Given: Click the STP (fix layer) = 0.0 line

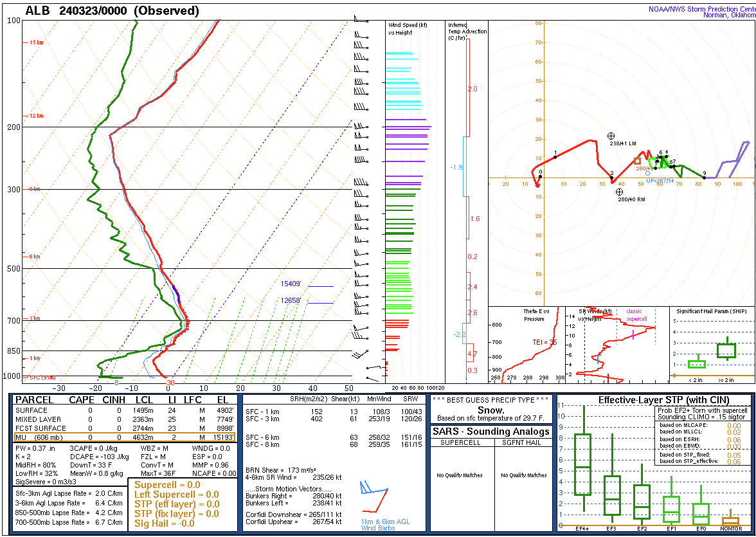Looking at the screenshot, I should [x=176, y=514].
